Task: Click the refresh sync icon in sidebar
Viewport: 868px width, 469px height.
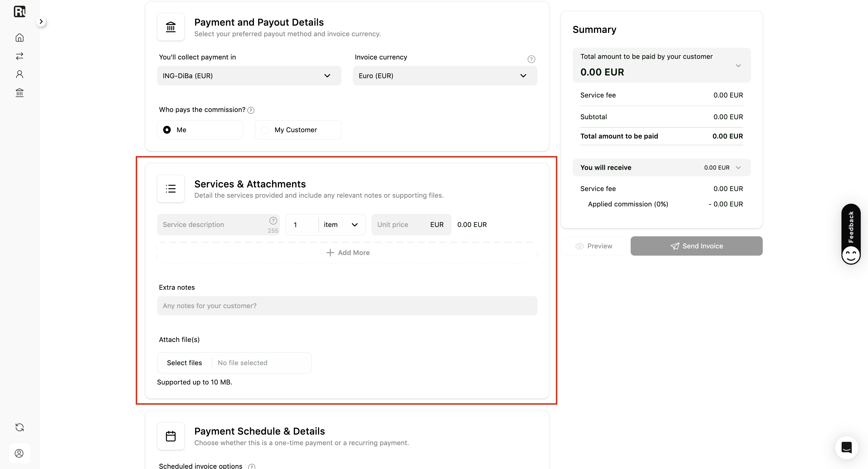Action: pyautogui.click(x=20, y=427)
